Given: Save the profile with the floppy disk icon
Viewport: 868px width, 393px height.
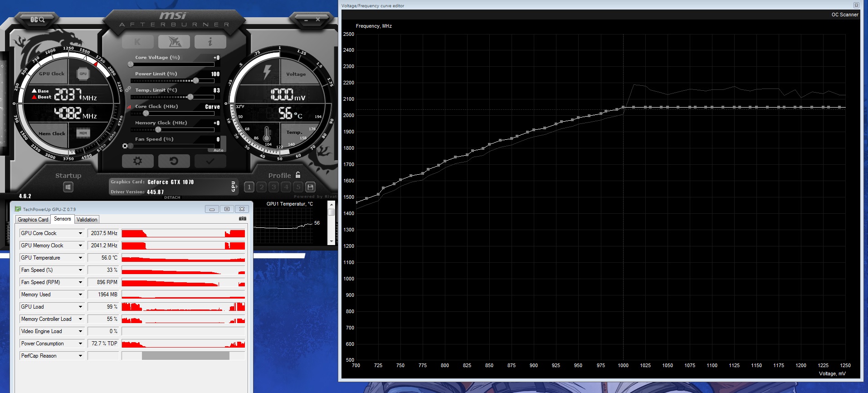Looking at the screenshot, I should coord(310,187).
